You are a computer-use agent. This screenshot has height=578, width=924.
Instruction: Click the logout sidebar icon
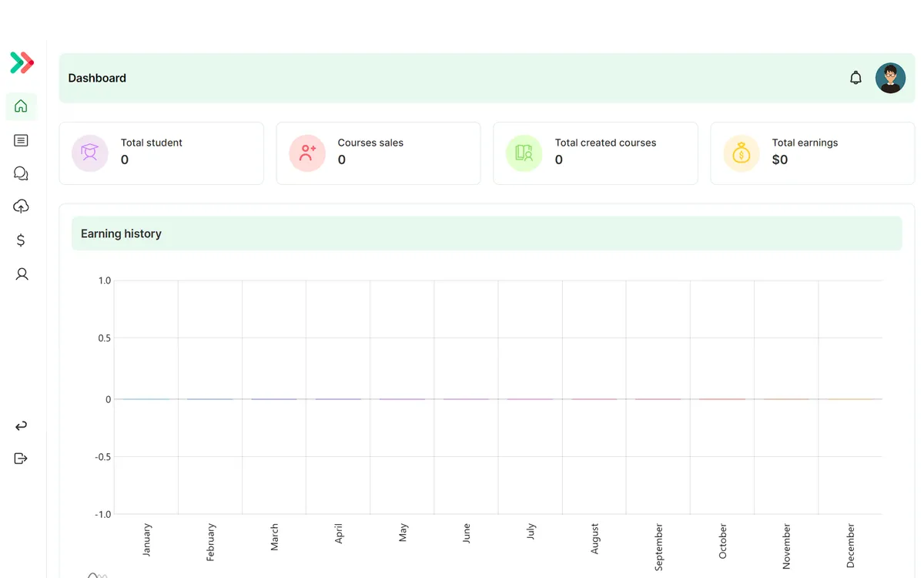pyautogui.click(x=21, y=459)
